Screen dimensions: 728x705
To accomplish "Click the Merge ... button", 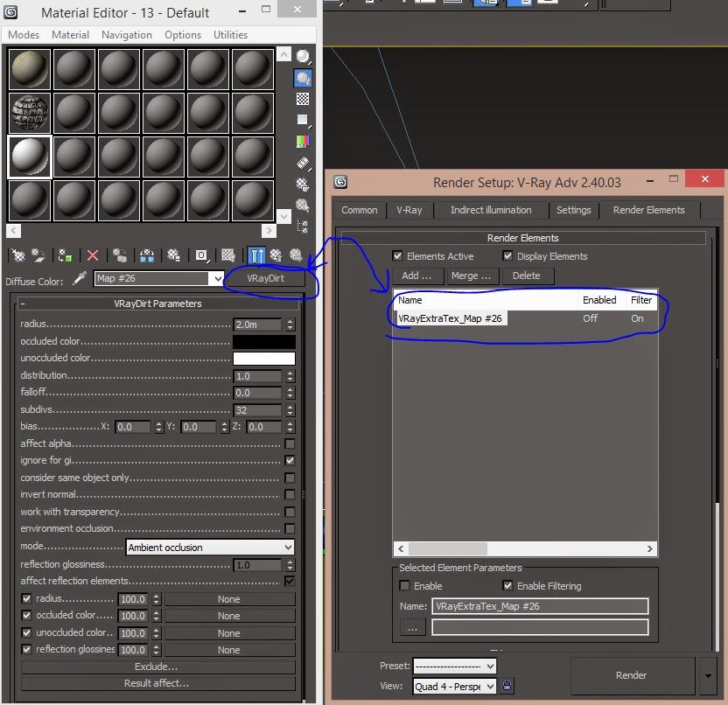I will pyautogui.click(x=472, y=276).
